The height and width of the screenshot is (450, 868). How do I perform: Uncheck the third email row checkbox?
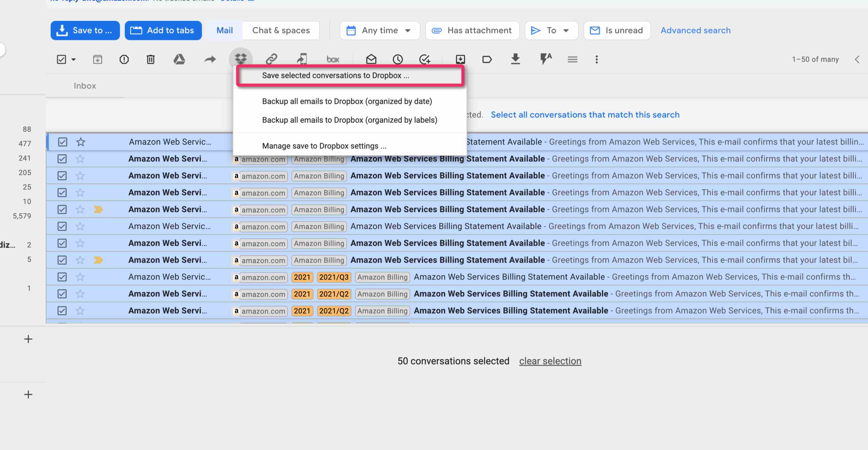(62, 176)
